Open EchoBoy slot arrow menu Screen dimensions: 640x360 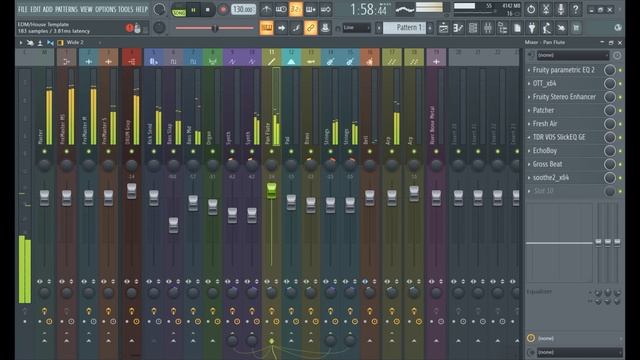click(529, 151)
